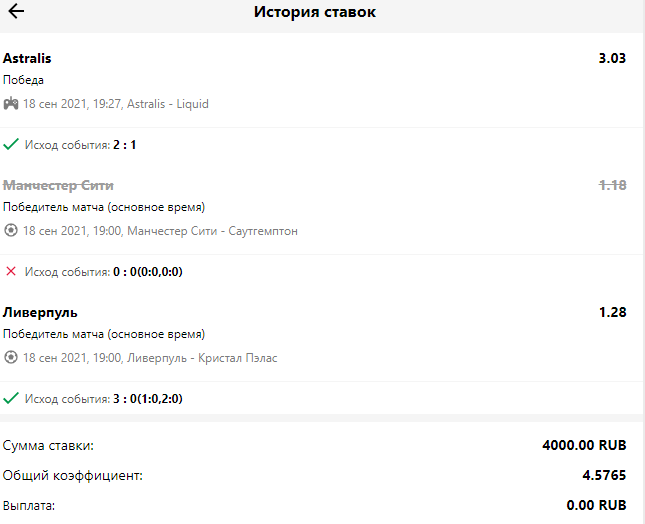Click the Astralis - Liquid match date line
The width and height of the screenshot is (645, 524).
click(x=115, y=104)
